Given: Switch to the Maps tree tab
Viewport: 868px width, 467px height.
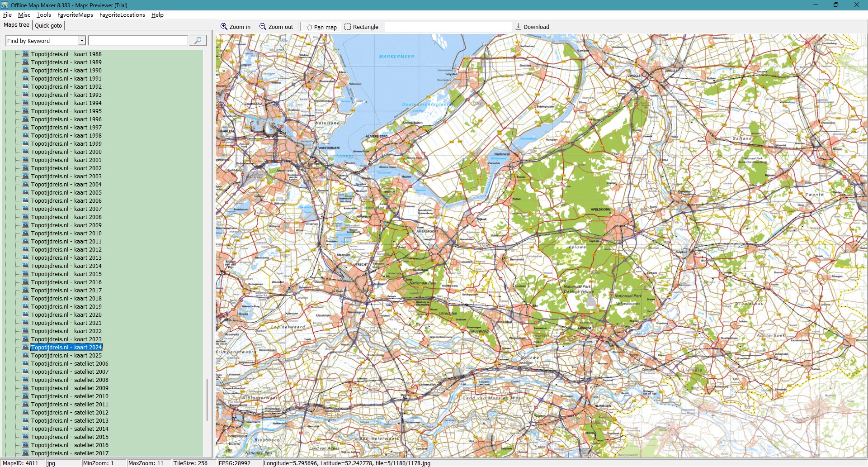Looking at the screenshot, I should (16, 25).
